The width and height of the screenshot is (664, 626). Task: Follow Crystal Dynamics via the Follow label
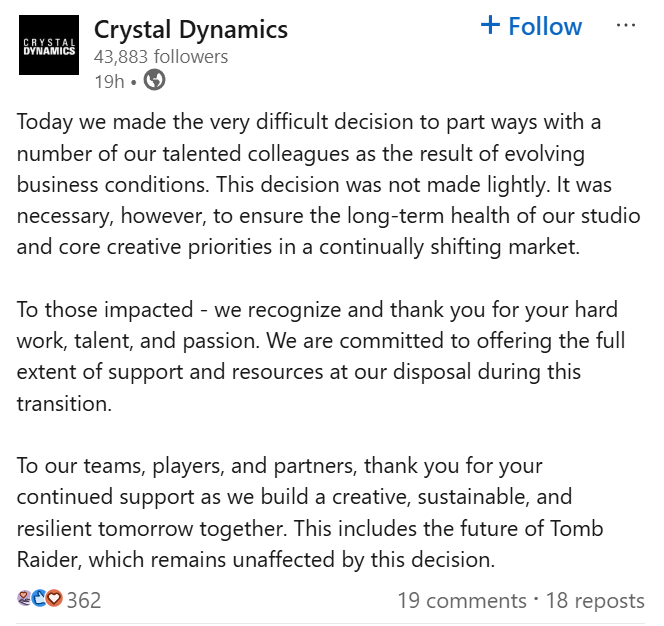[544, 26]
